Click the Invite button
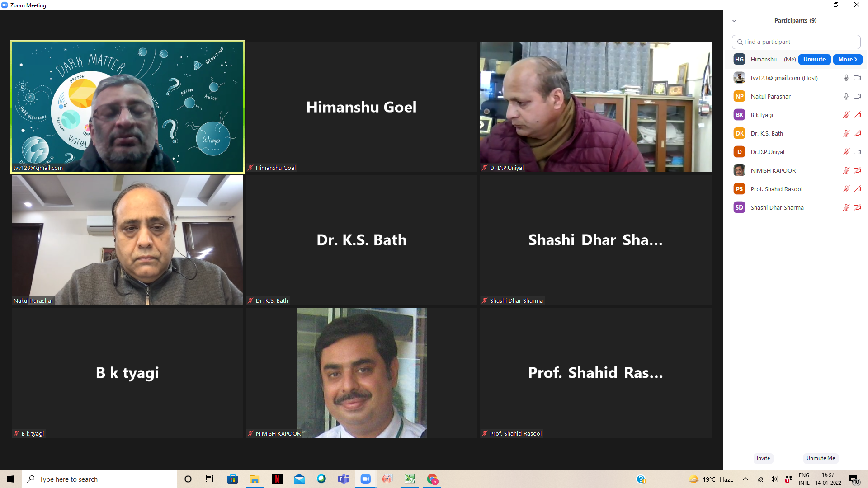Screen dimensions: 868x488 click(x=763, y=458)
